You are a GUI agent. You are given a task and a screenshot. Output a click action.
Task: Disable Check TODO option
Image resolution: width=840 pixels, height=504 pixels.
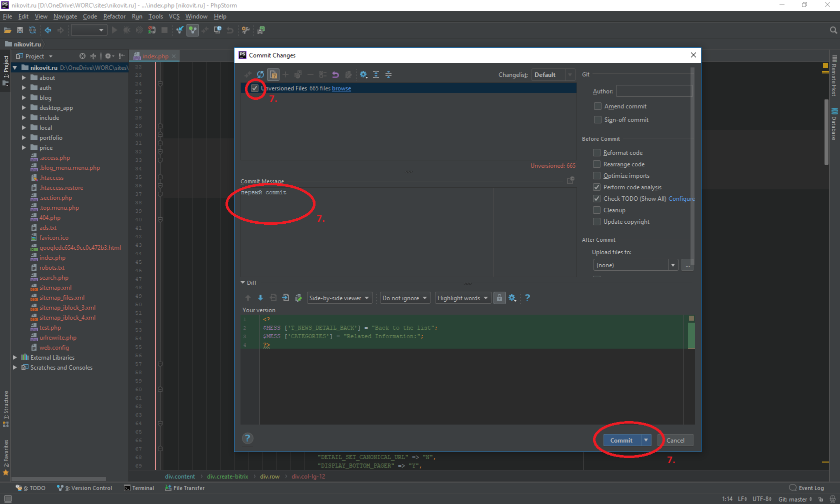(x=596, y=199)
